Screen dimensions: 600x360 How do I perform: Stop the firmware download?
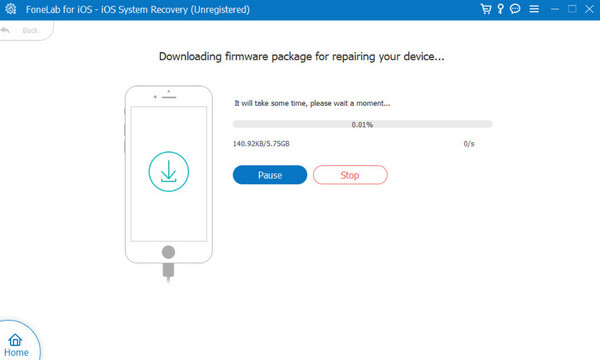pyautogui.click(x=350, y=175)
